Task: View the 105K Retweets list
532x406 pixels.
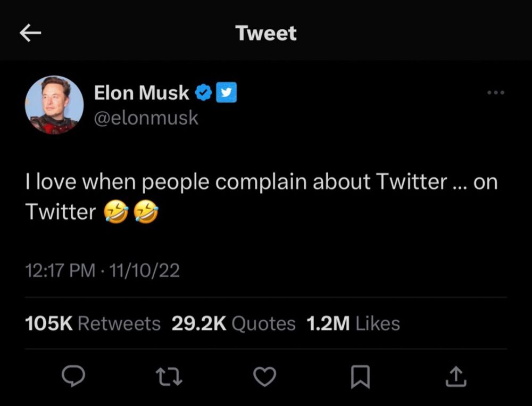Action: click(93, 324)
